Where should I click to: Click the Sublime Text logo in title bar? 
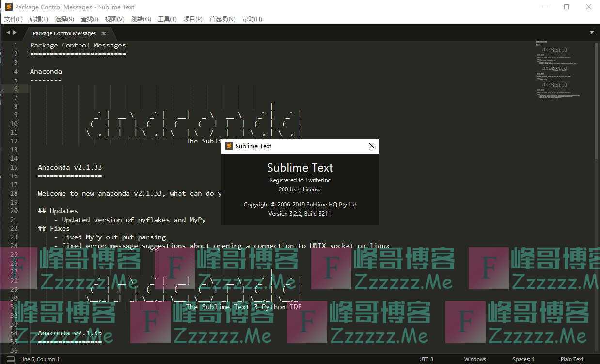[x=8, y=7]
